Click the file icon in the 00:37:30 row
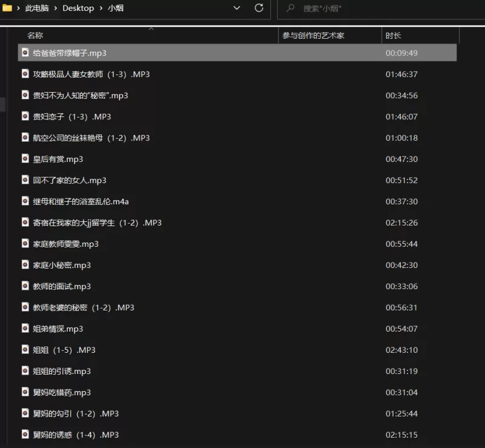This screenshot has width=485, height=448. click(25, 201)
